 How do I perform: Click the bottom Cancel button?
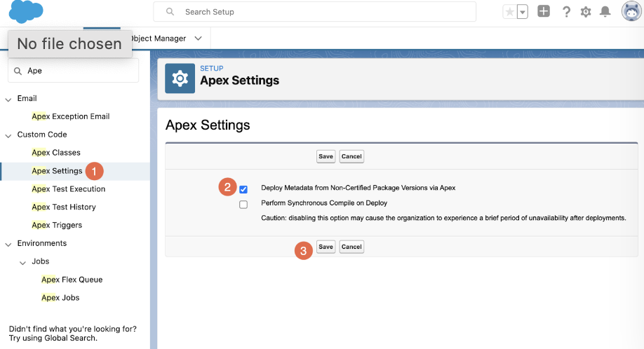[351, 247]
